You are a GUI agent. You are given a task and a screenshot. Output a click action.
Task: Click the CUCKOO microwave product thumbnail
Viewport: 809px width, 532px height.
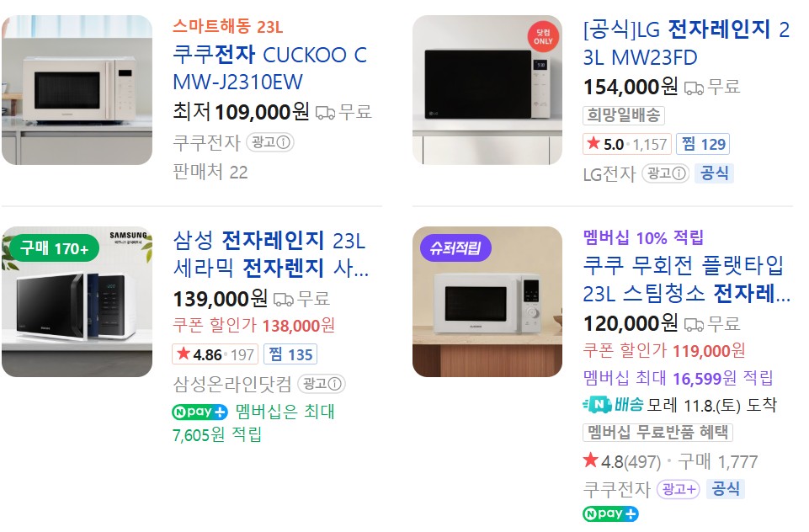[77, 90]
